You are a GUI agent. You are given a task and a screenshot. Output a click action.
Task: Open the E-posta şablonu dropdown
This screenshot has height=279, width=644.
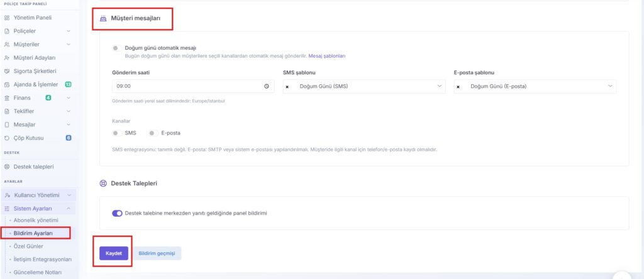click(535, 86)
